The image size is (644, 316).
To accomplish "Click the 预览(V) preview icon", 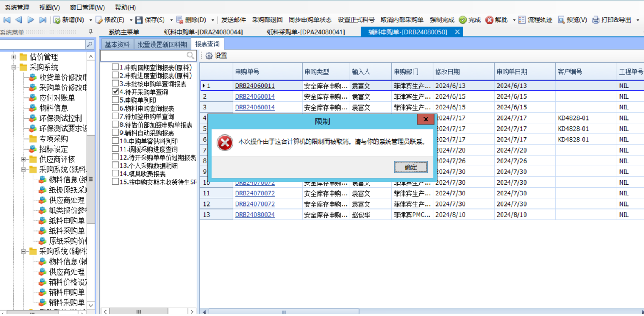I will 561,20.
